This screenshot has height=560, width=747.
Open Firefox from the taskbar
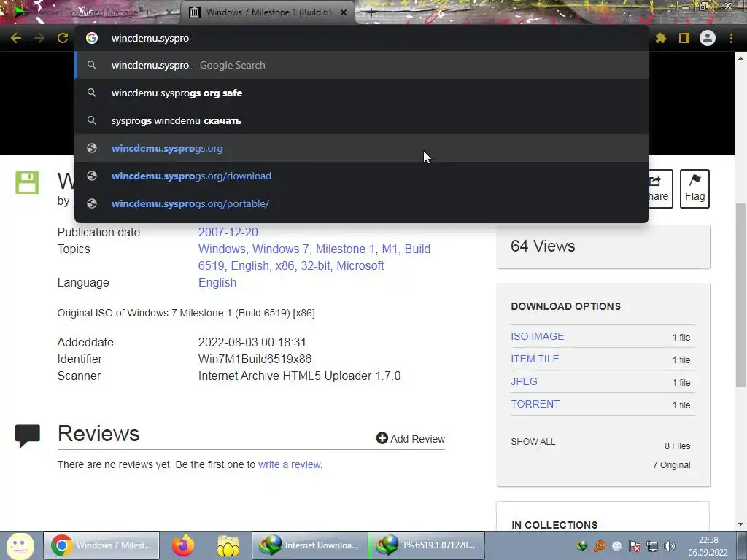(183, 545)
